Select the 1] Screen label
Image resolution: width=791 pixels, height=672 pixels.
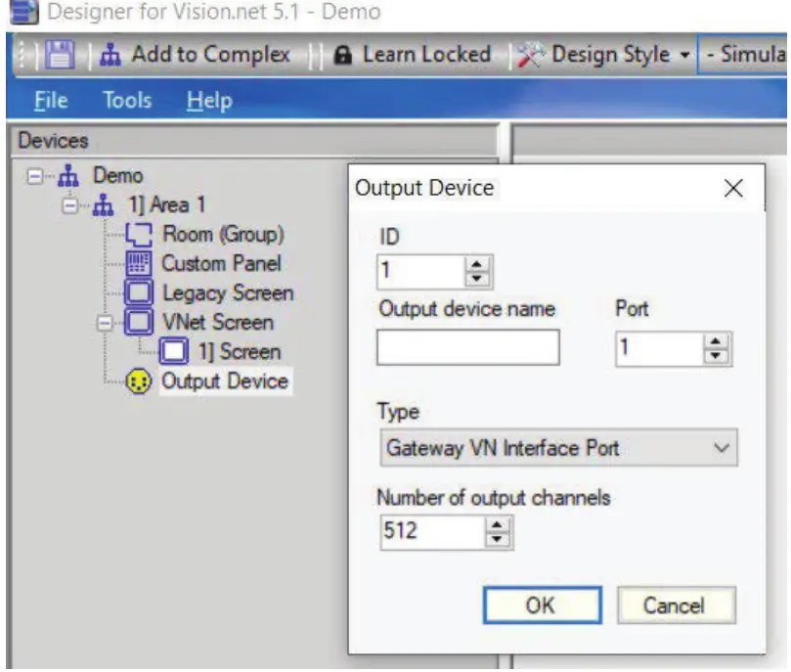240,351
